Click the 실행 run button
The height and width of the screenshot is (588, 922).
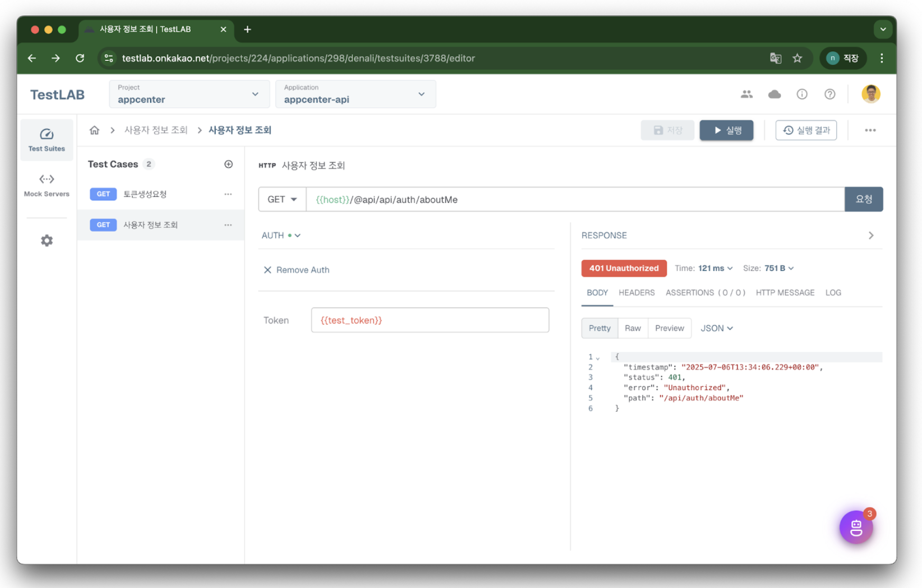[x=726, y=130]
